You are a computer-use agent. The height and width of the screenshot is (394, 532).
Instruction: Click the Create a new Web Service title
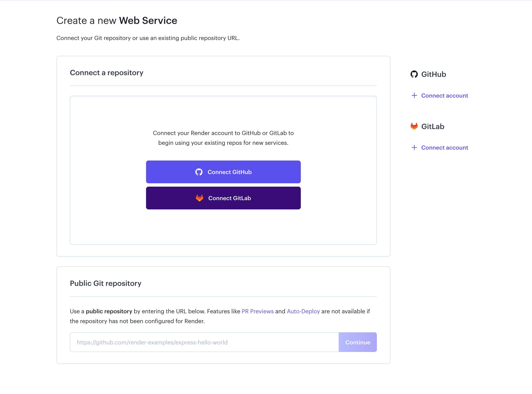coord(117,21)
